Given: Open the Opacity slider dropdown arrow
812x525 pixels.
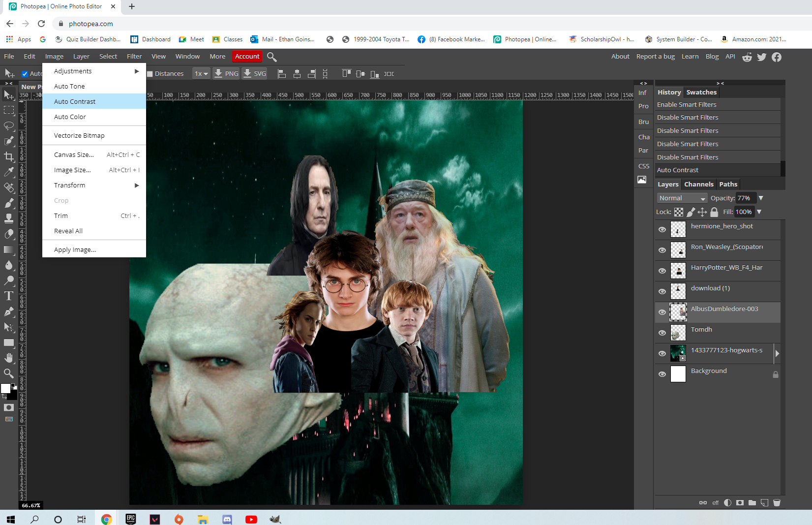Looking at the screenshot, I should tap(761, 198).
